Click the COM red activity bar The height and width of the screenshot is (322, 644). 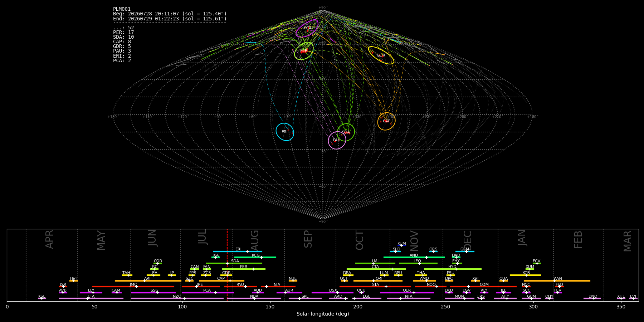[483, 287]
